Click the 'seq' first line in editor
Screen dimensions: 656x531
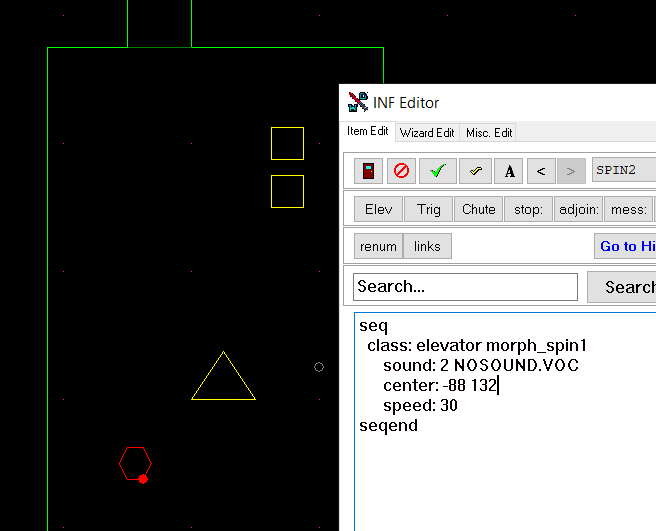[373, 326]
